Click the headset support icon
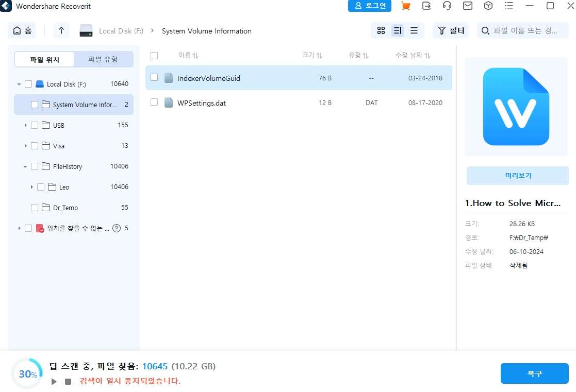576x392 pixels. (x=447, y=6)
